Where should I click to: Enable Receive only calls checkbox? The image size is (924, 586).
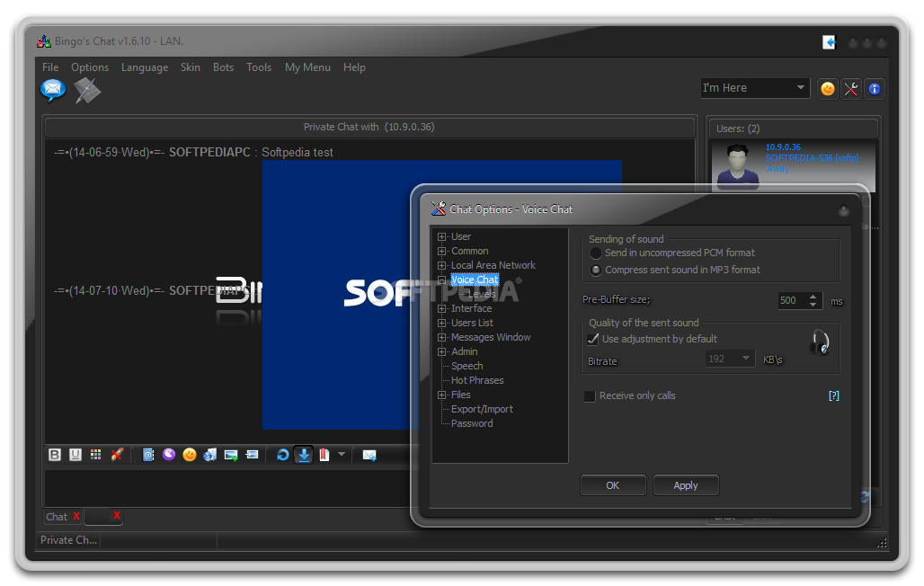pos(590,396)
